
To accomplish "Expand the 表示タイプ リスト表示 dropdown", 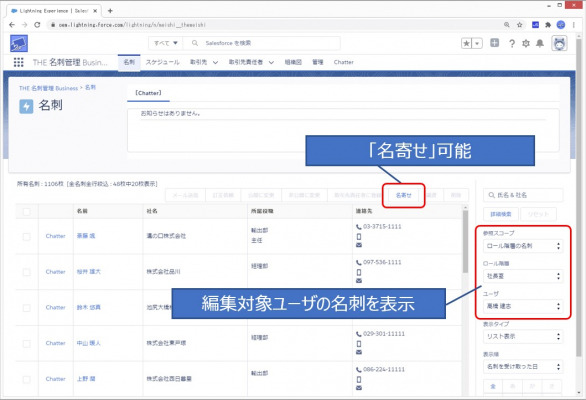I will click(523, 336).
